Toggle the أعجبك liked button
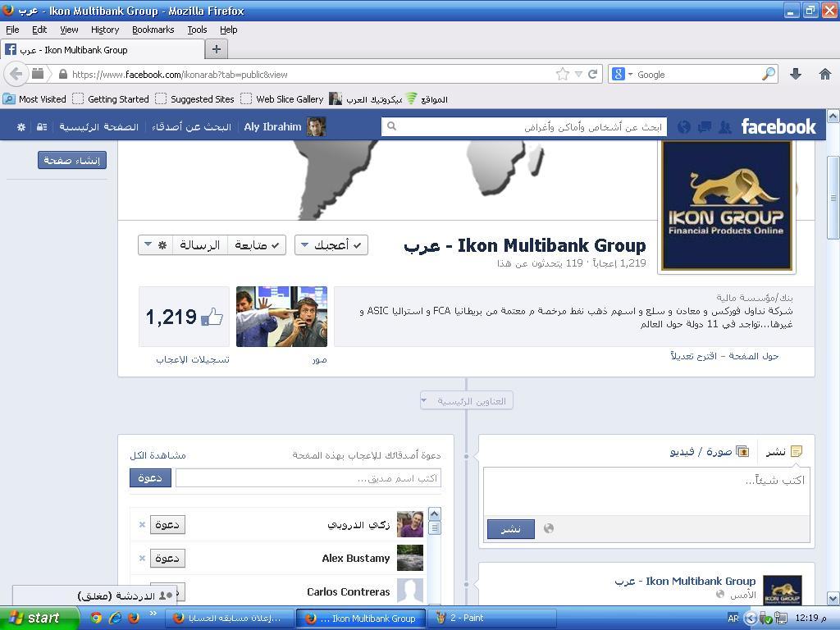 point(331,244)
